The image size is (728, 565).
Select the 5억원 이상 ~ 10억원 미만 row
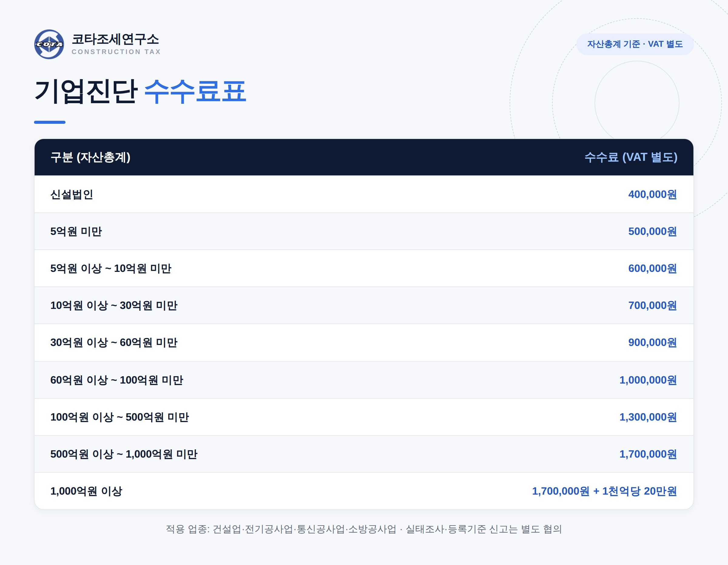(364, 268)
